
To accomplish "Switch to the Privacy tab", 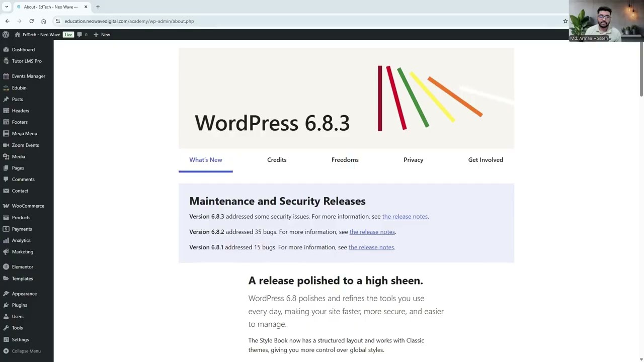I will click(414, 160).
